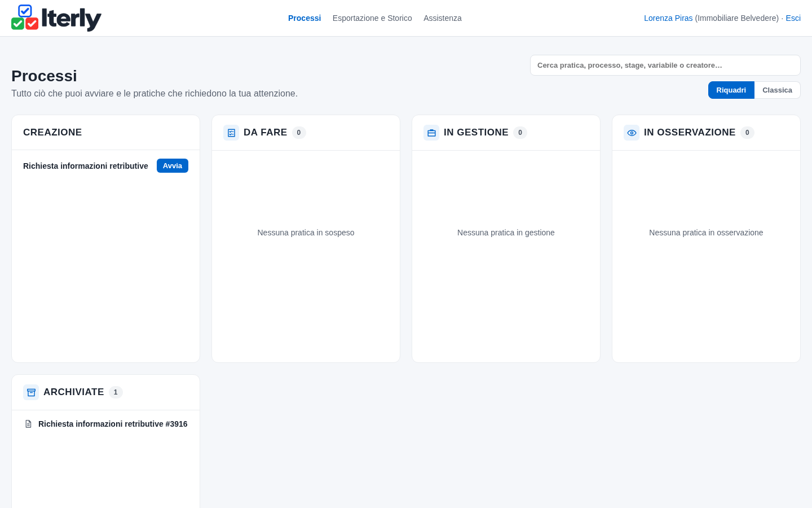The width and height of the screenshot is (812, 508).
Task: Open Lorenza Piras profile link
Action: 668,18
